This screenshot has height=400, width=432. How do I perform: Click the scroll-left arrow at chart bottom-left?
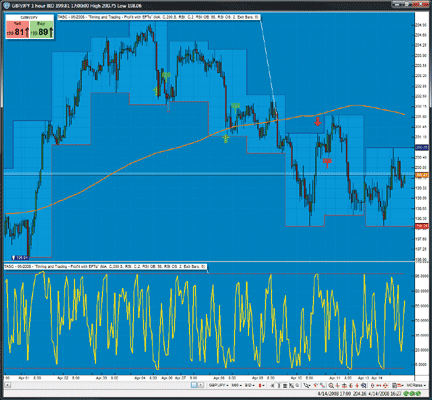pyautogui.click(x=7, y=385)
